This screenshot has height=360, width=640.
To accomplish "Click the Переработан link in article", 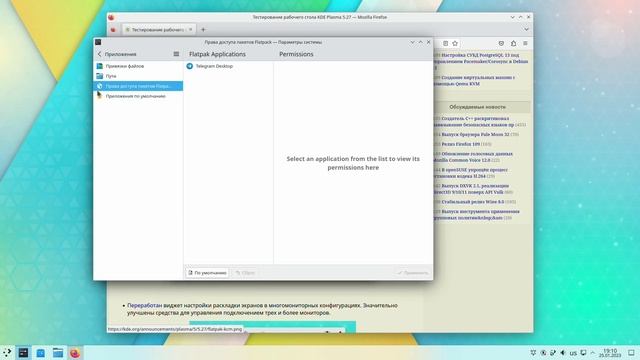I will pos(144,305).
